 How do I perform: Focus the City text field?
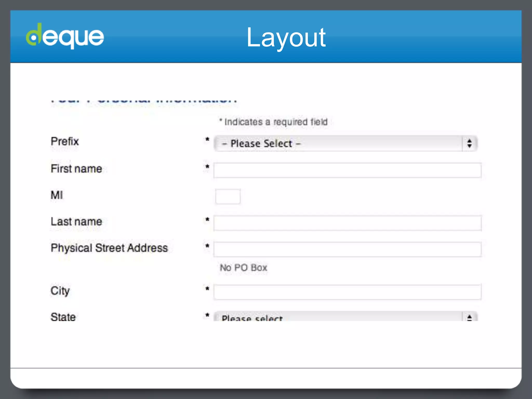tap(347, 292)
